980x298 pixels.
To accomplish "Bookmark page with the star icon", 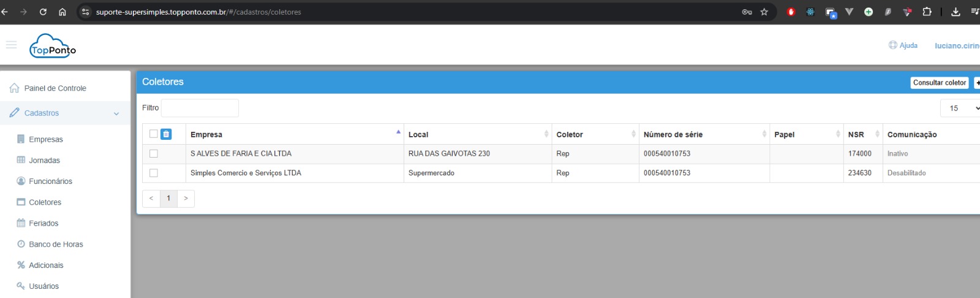I will point(764,12).
